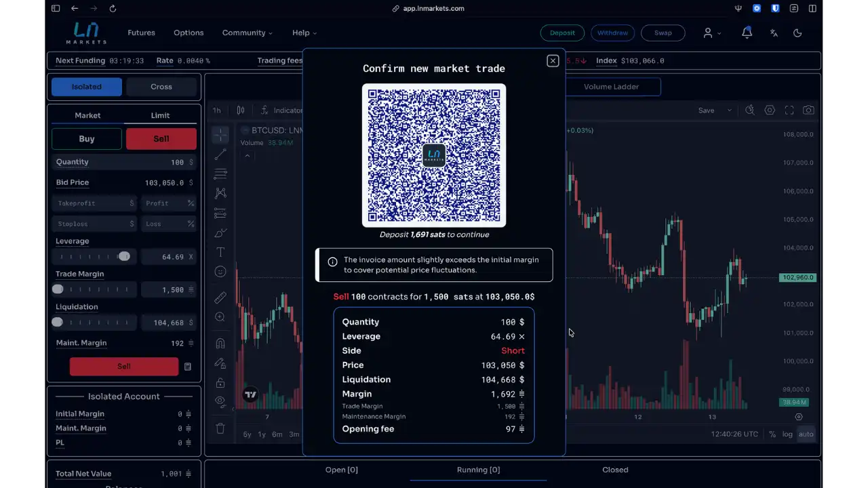Open the Closed trades tab
Viewport: 868px width, 488px height.
(x=615, y=470)
